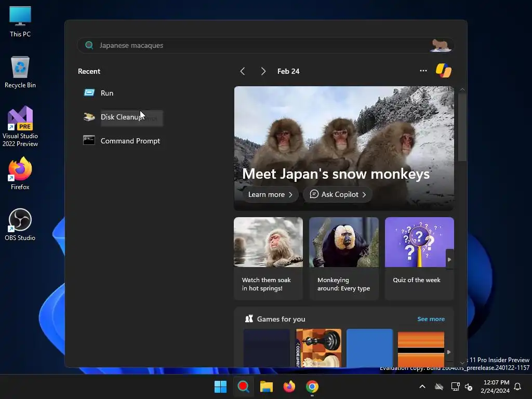Select the This PC desktop icon
532x399 pixels.
tap(20, 22)
